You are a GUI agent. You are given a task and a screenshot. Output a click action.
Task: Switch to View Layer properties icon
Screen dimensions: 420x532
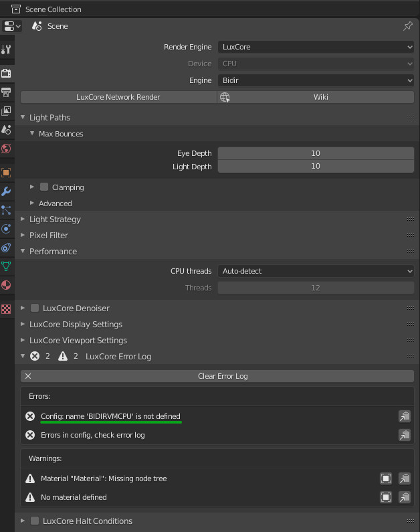(7, 110)
